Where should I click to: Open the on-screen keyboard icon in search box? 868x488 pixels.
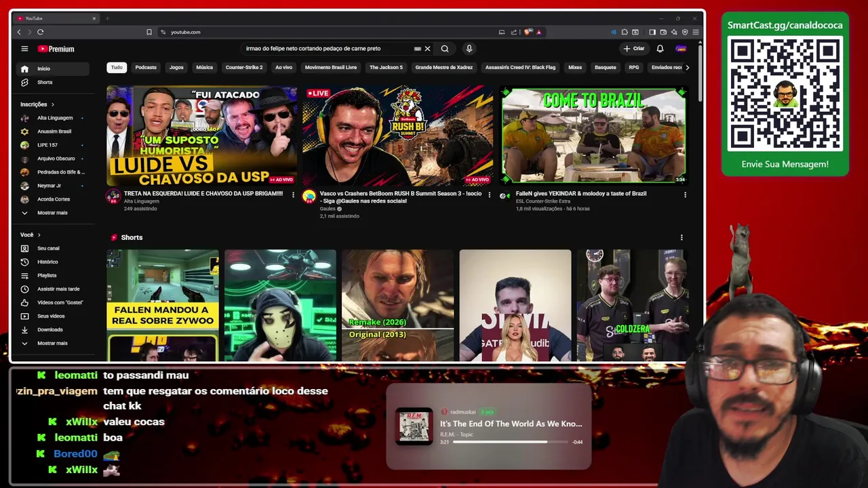coord(417,49)
